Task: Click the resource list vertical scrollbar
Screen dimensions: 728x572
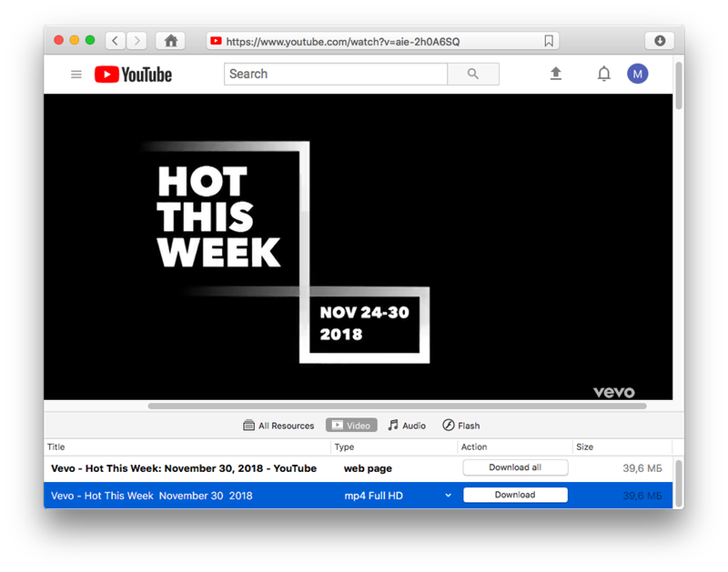Action: pyautogui.click(x=678, y=483)
